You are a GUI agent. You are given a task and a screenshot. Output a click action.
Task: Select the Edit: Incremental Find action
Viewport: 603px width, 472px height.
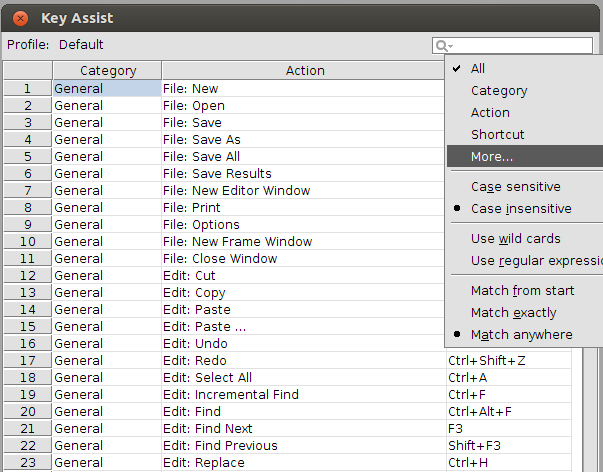click(x=230, y=395)
